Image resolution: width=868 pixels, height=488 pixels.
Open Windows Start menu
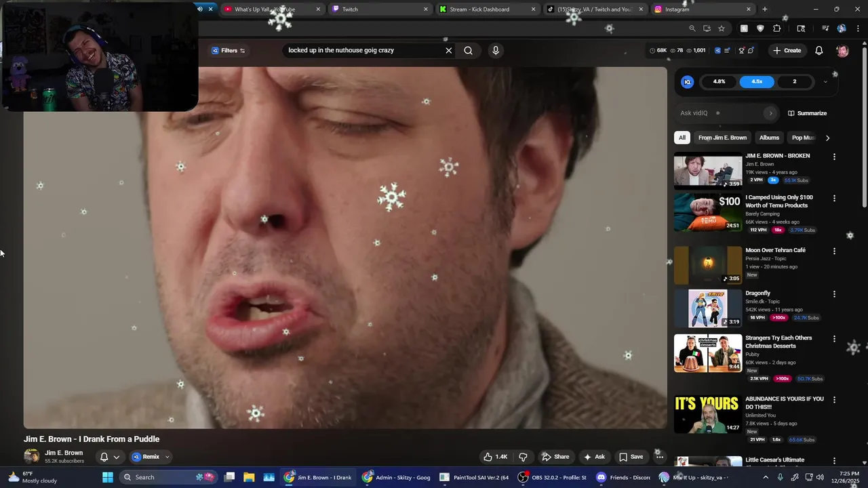[107, 477]
